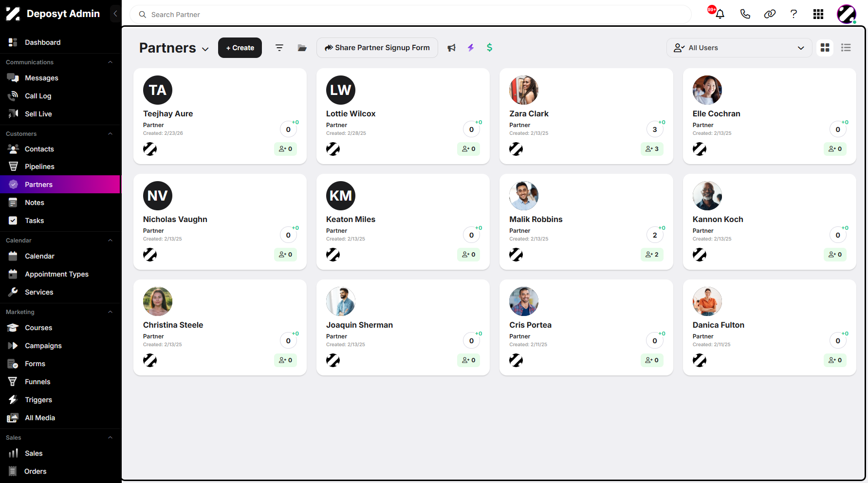Click the user profile avatar in header
Image resolution: width=868 pixels, height=483 pixels.
tap(847, 14)
